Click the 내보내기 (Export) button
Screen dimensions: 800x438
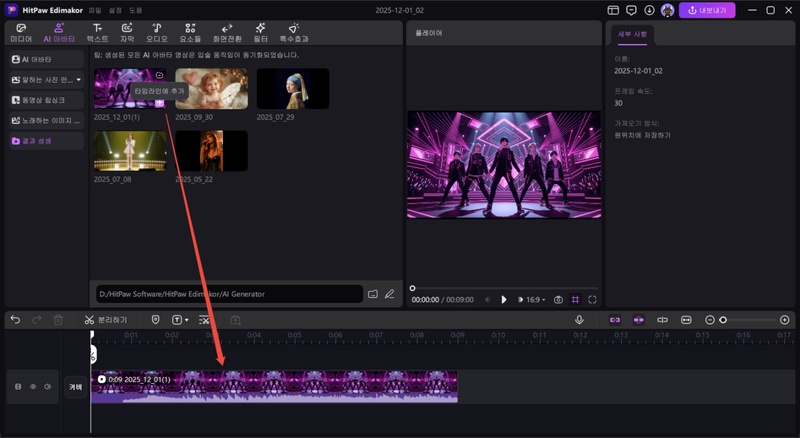[x=707, y=10]
